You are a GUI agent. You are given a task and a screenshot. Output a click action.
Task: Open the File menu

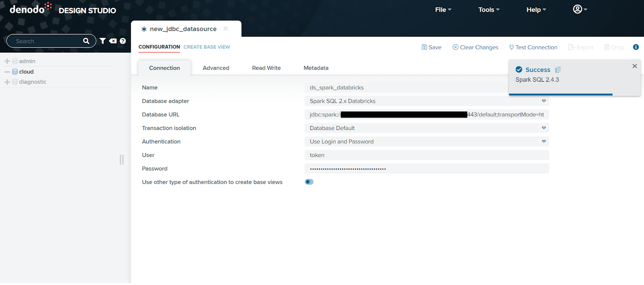[443, 10]
